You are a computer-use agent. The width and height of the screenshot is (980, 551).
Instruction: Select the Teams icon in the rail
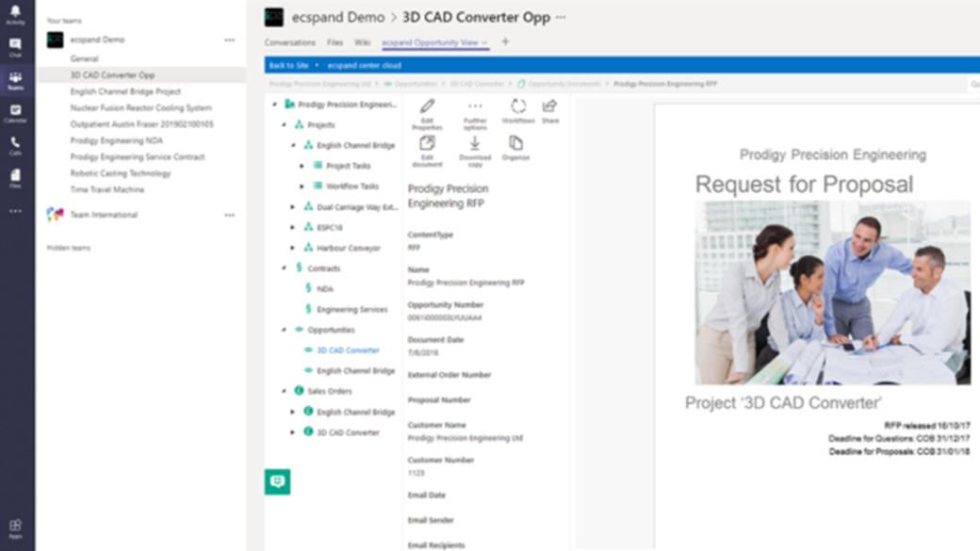point(15,81)
